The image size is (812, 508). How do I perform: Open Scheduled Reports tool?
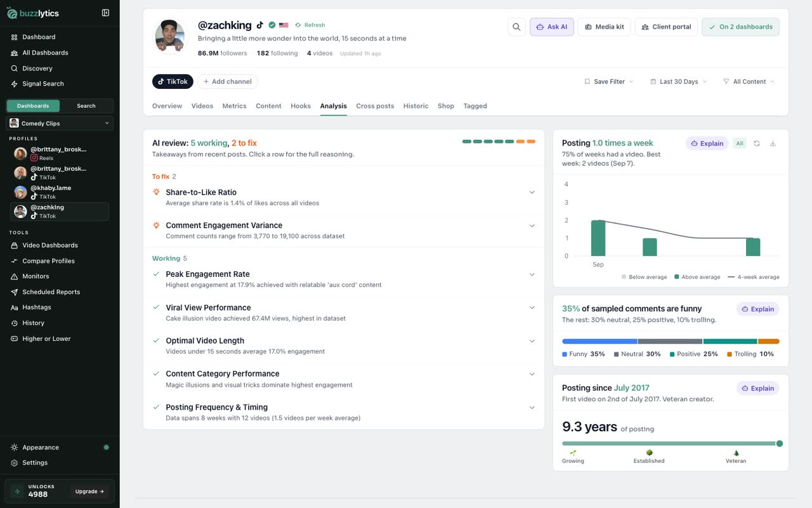click(x=60, y=292)
